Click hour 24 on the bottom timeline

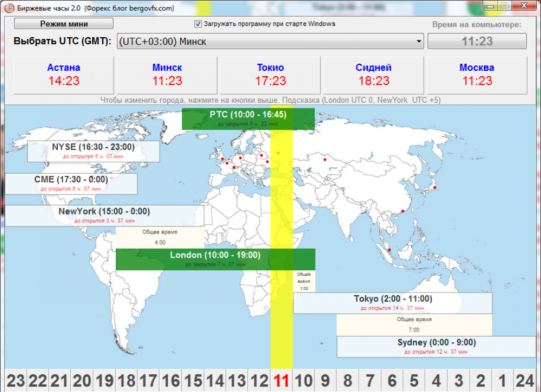(x=525, y=381)
